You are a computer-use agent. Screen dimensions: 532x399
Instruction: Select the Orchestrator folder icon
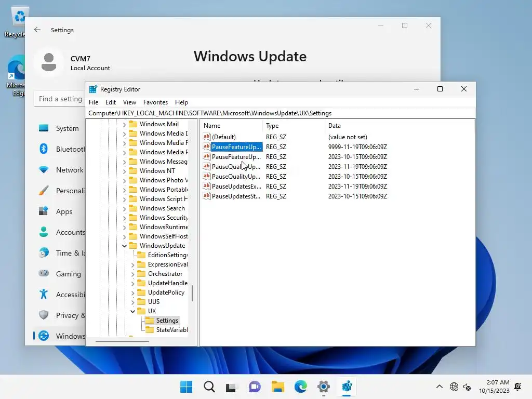(141, 274)
